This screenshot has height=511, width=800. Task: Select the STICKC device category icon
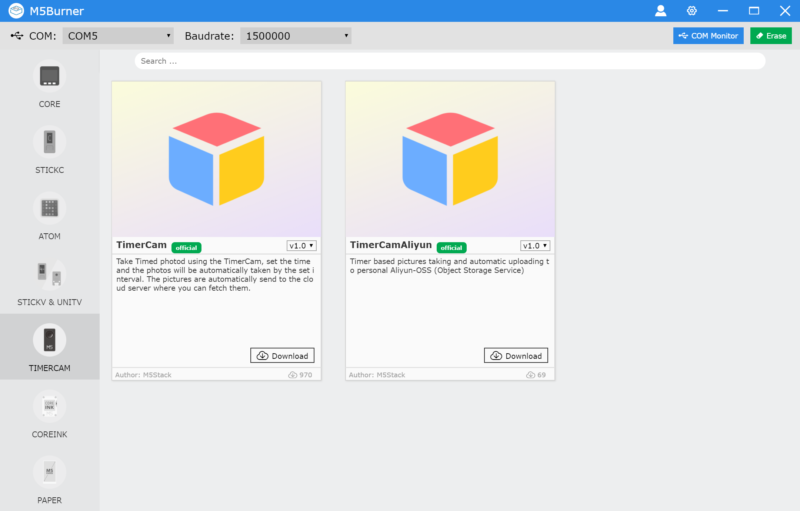49,142
